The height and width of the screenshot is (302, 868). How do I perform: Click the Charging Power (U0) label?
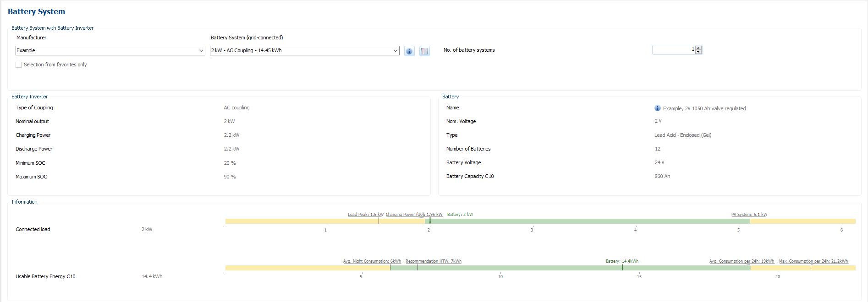click(x=414, y=215)
